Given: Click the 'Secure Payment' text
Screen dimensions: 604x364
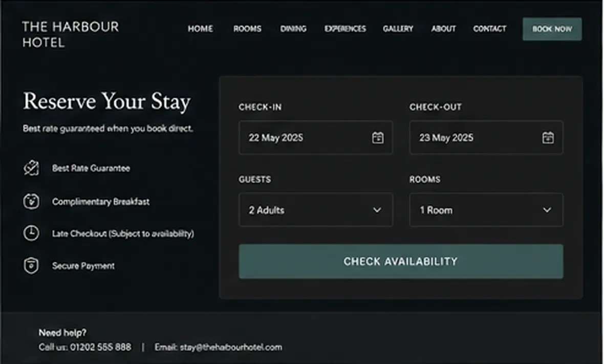Looking at the screenshot, I should coord(83,266).
